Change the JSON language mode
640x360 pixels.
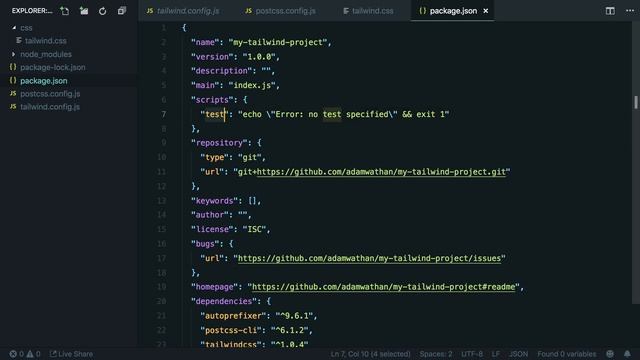click(518, 354)
